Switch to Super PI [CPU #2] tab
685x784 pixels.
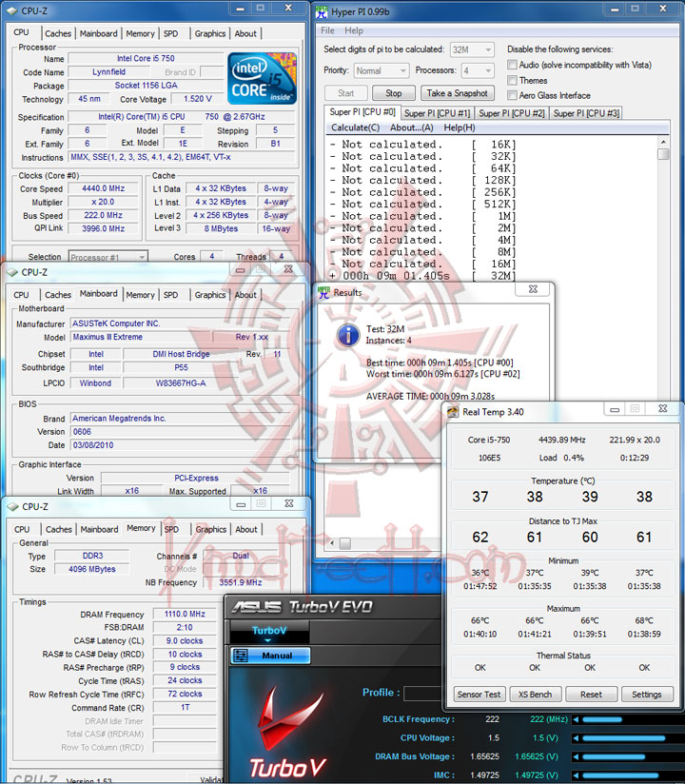(512, 113)
